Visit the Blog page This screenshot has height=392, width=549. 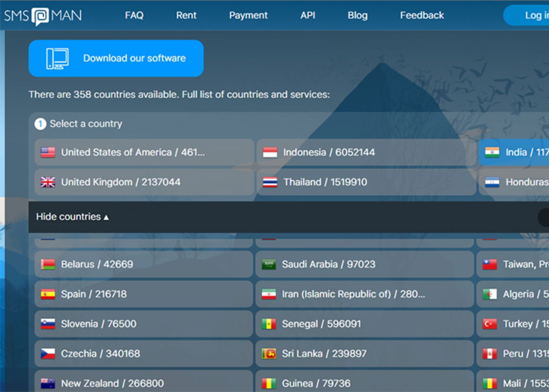point(357,15)
